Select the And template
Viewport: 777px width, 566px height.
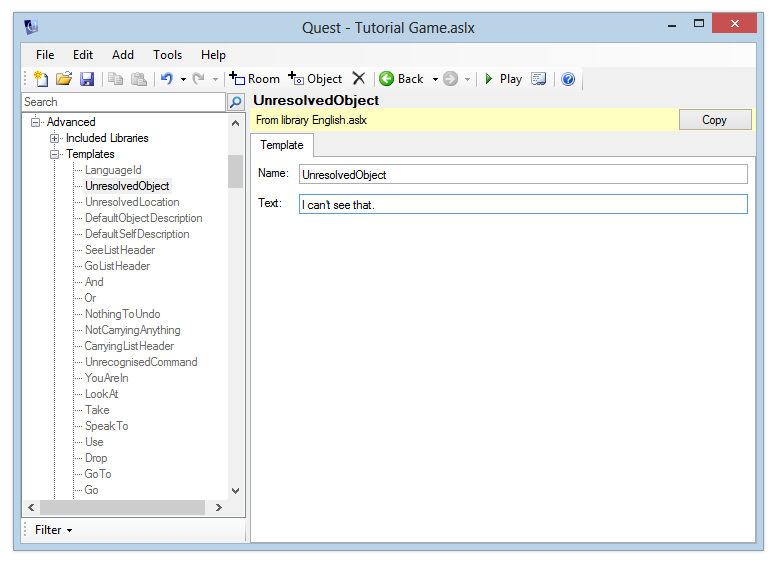tap(94, 282)
